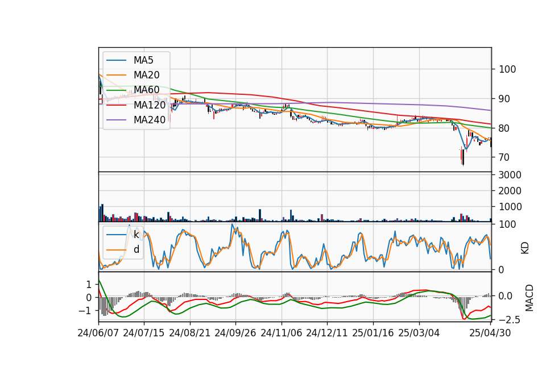This screenshot has width=546, height=392.
Task: Click the MA20 legend label
Action: click(146, 75)
